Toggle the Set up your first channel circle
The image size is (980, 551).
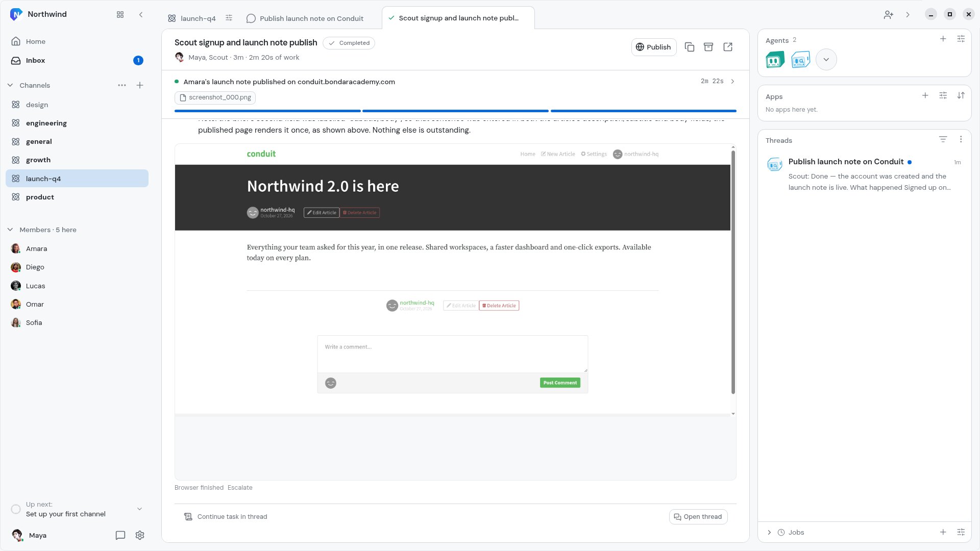coord(16,509)
